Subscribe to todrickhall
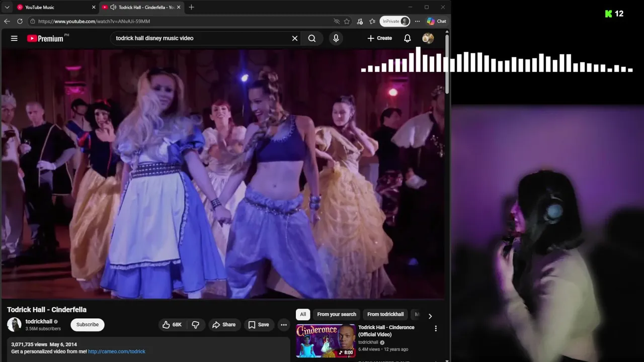Image resolution: width=644 pixels, height=362 pixels. tap(88, 324)
